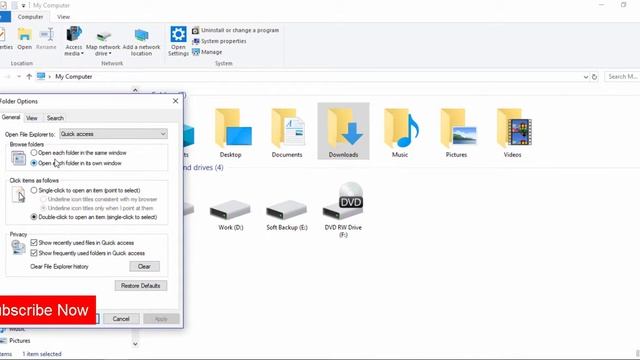Screen dimensions: 640x360
Task: Switch to the Search tab
Action: [55, 118]
